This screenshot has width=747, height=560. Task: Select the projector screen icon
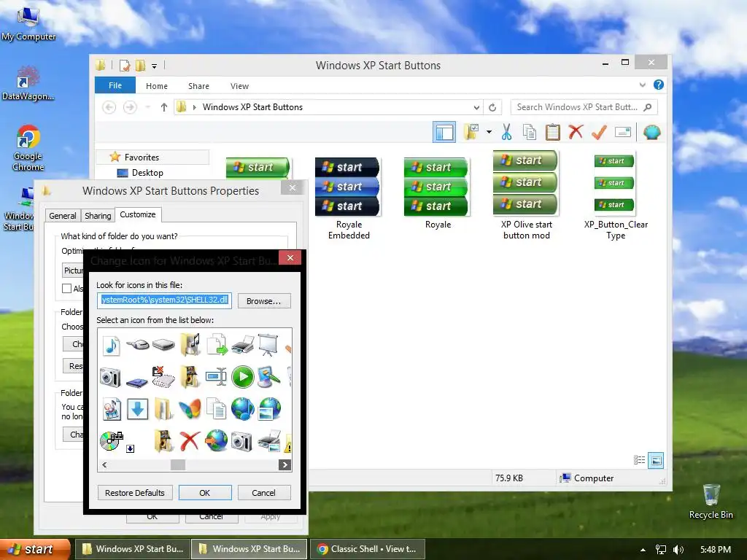coord(268,344)
